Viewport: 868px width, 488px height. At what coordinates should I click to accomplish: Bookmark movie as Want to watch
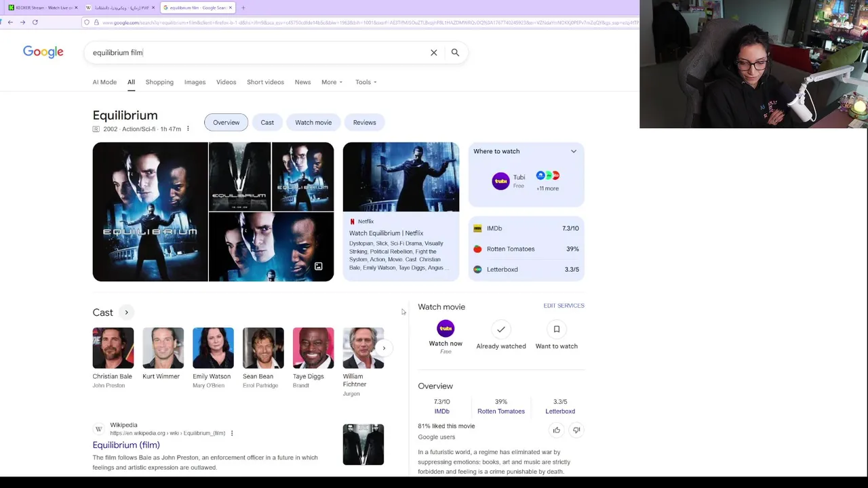[x=557, y=329]
